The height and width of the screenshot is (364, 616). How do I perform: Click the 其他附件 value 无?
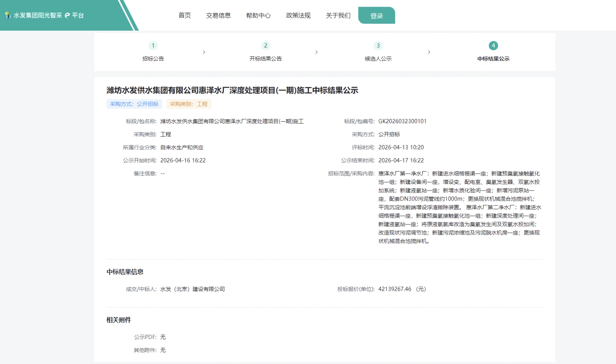point(163,350)
